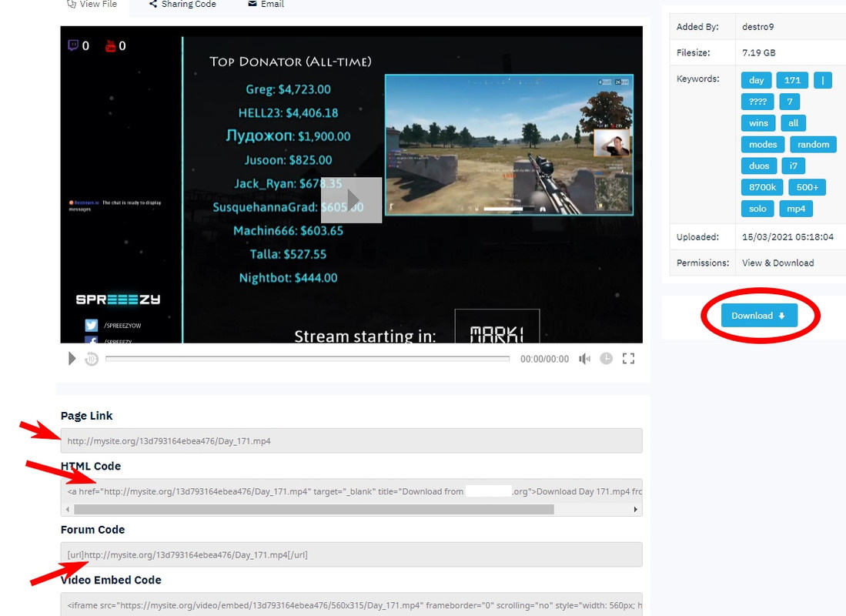Click the 'Page Link' heading
This screenshot has width=846, height=616.
(86, 416)
